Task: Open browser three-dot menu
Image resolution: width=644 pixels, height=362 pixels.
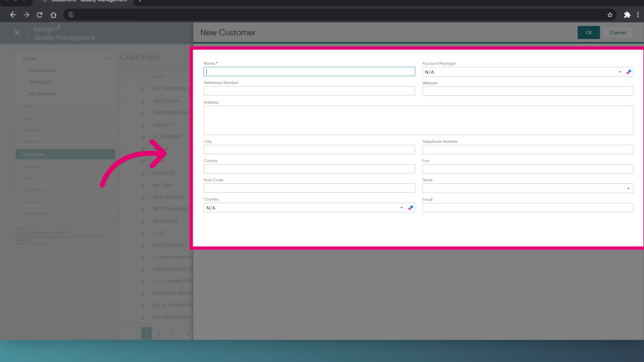Action: [x=638, y=15]
